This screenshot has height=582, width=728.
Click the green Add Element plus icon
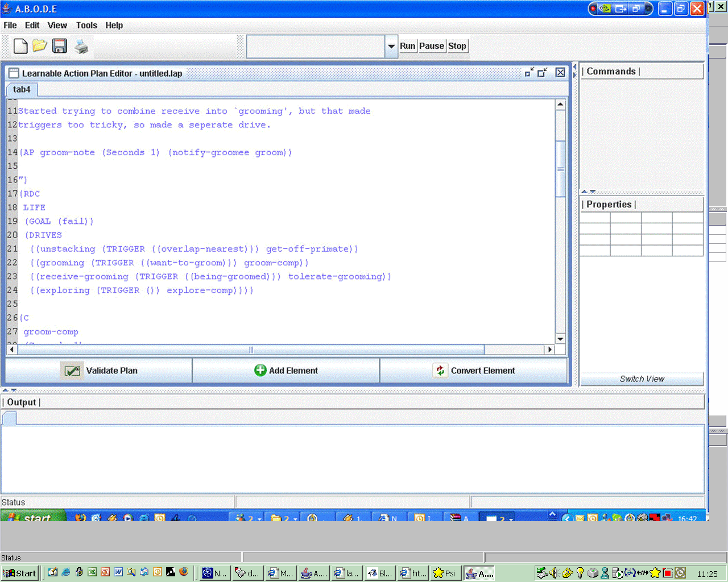(260, 371)
